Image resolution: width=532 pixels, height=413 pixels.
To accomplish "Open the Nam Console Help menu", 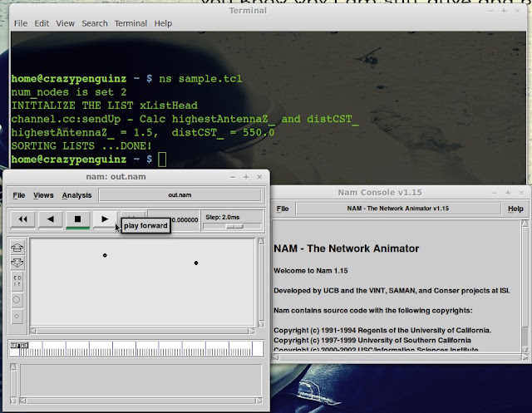I will pyautogui.click(x=515, y=209).
